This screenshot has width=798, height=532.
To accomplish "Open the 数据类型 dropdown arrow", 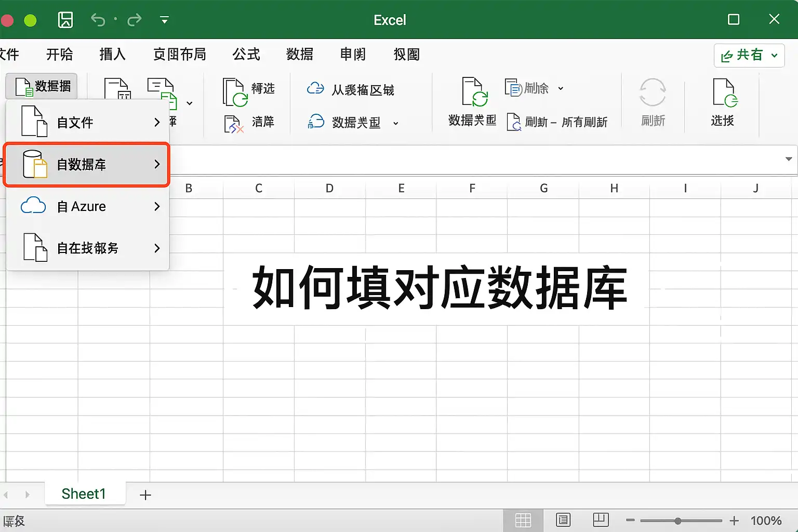I will click(396, 124).
